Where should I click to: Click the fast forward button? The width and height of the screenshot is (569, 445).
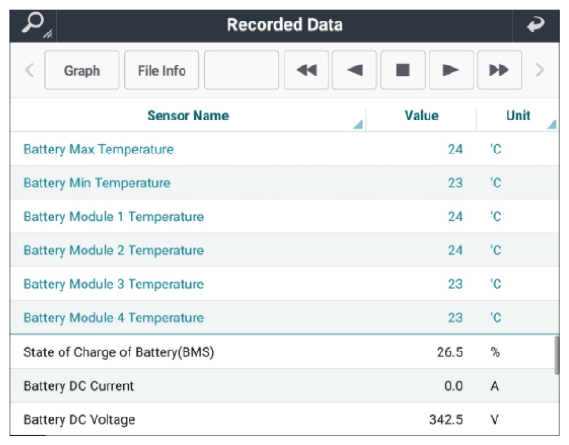click(499, 70)
